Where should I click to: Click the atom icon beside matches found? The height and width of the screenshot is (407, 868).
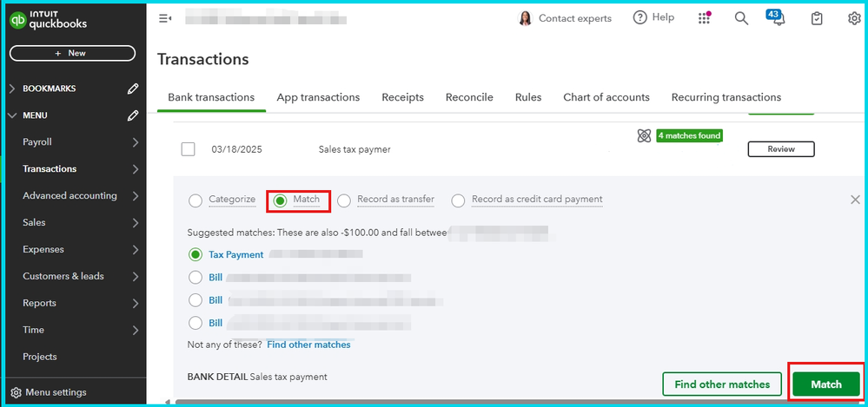click(644, 135)
